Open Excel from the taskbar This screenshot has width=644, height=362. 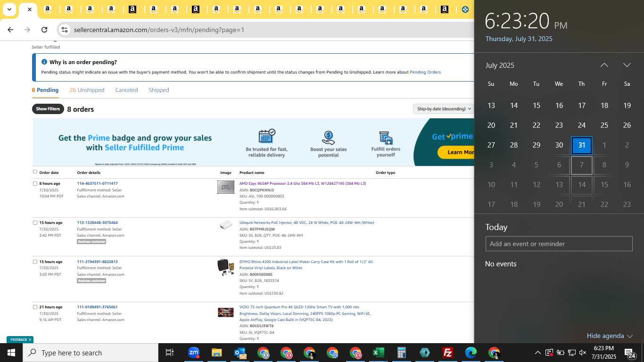[x=379, y=353]
